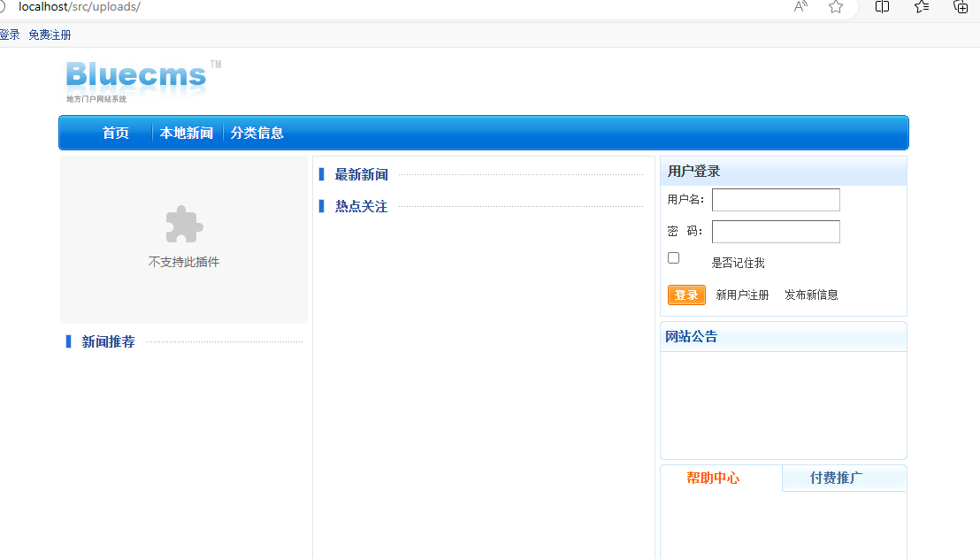This screenshot has width=980, height=559.
Task: Add page to favorites with star icon
Action: pos(836,7)
